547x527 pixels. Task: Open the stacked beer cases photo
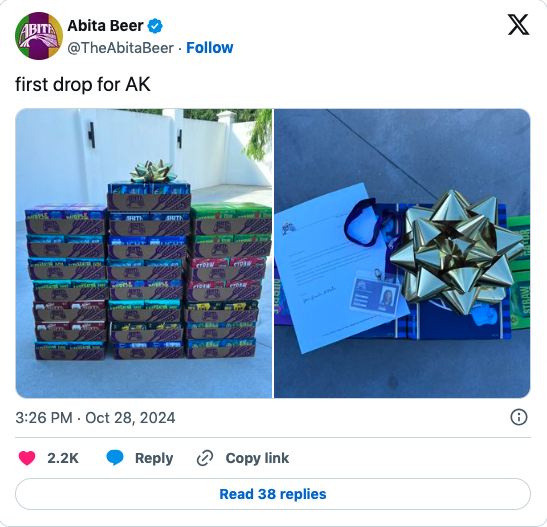point(144,253)
